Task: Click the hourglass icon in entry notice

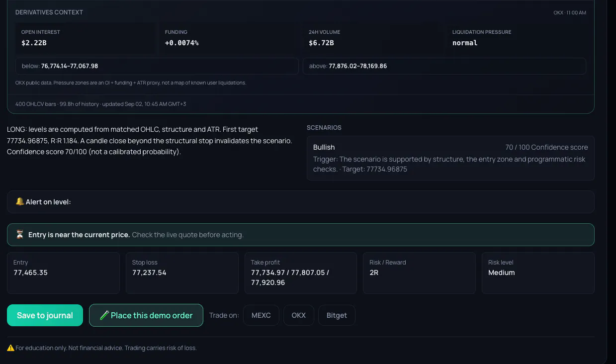Action: coord(20,235)
